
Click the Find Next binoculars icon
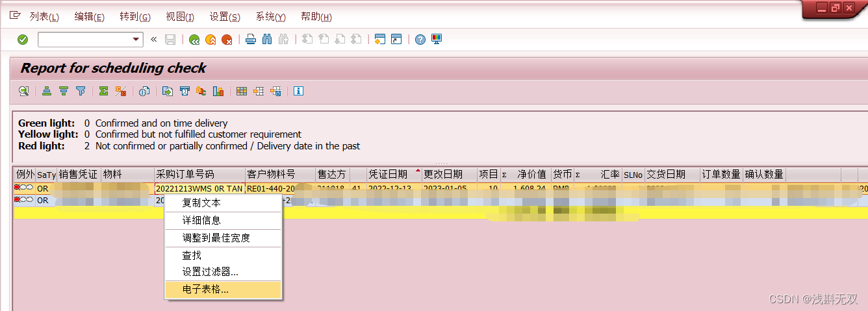(x=283, y=40)
